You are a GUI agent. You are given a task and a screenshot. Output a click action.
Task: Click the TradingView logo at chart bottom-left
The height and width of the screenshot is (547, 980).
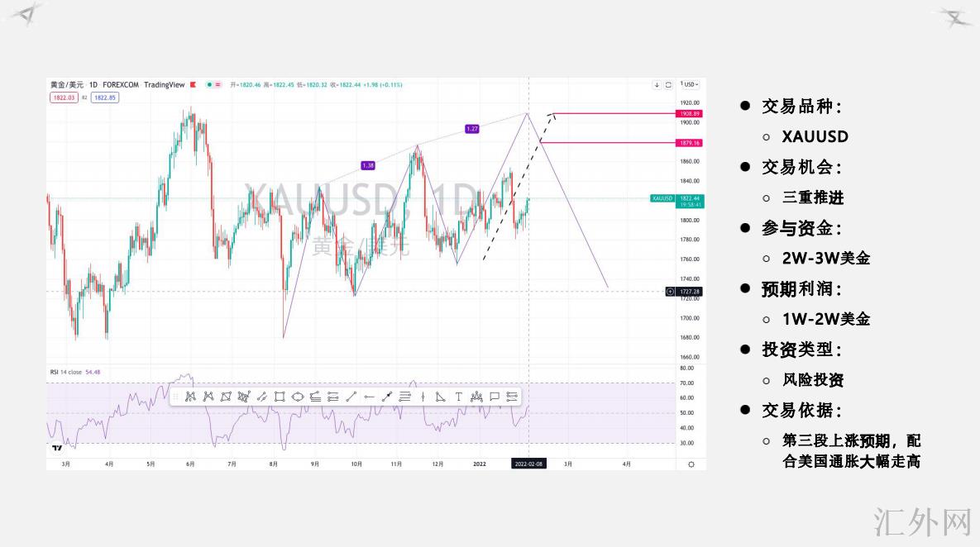tap(57, 448)
